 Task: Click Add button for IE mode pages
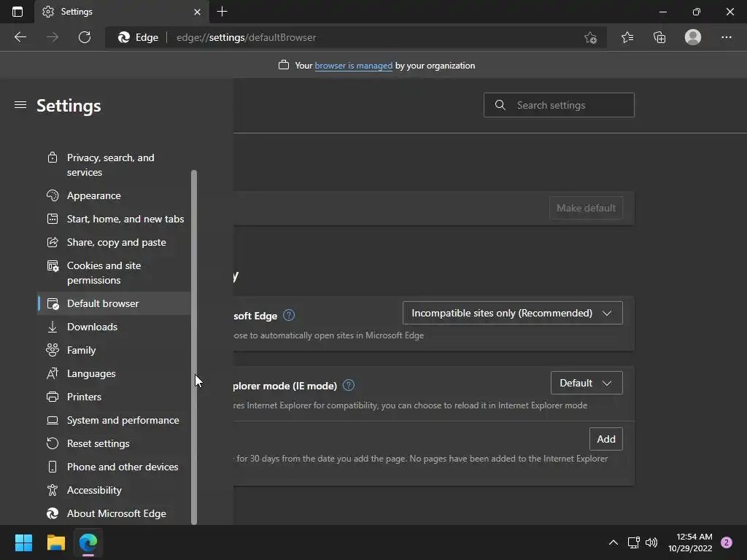point(606,439)
